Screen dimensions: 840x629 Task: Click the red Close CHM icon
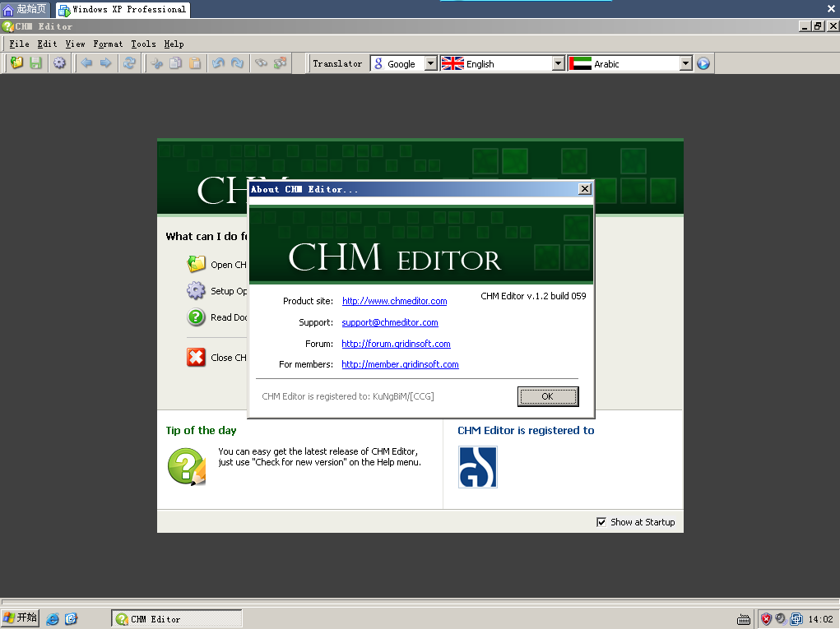(x=196, y=357)
